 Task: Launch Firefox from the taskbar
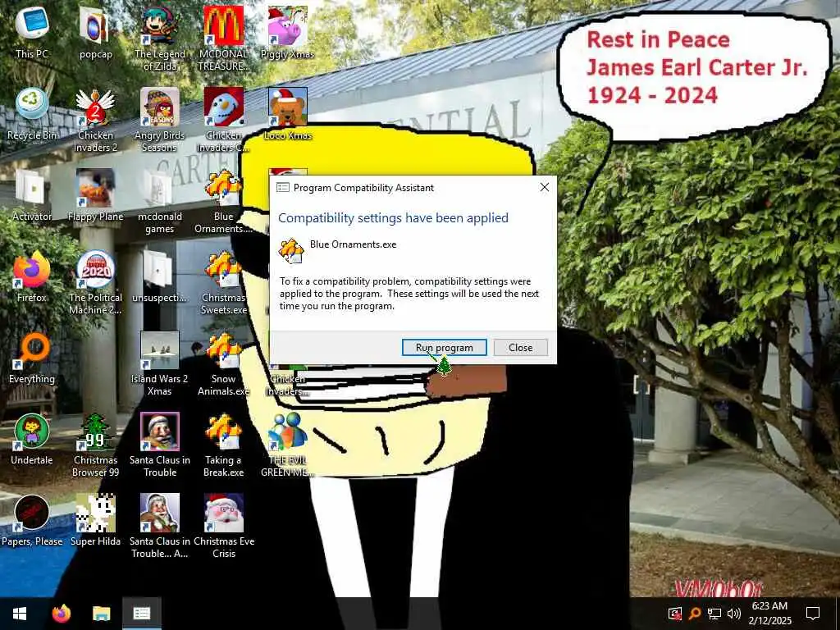[61, 614]
